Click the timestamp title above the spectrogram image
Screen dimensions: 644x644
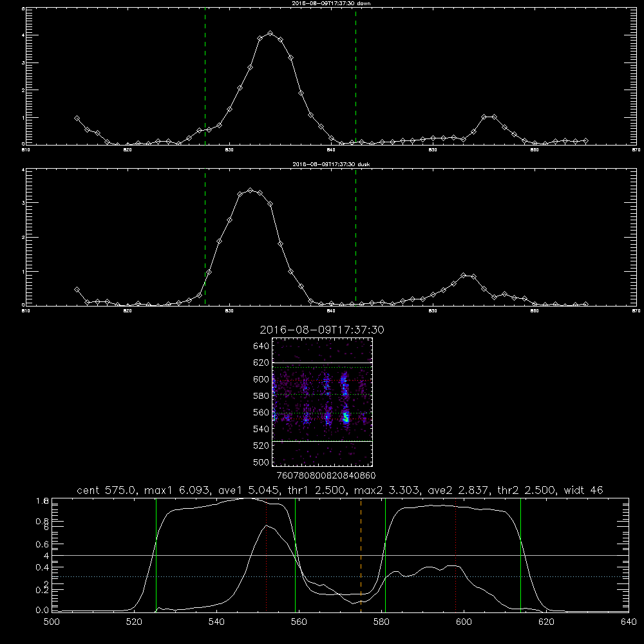coord(322,330)
